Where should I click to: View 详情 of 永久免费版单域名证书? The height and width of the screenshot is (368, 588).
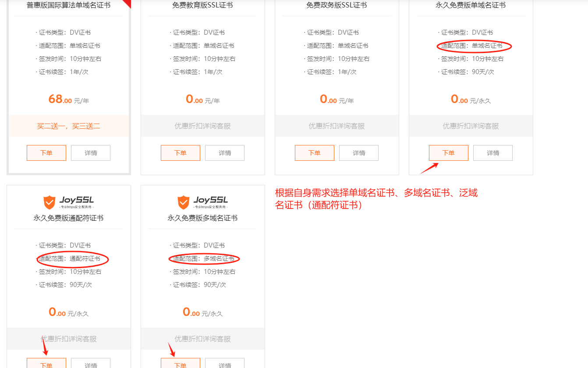(493, 153)
